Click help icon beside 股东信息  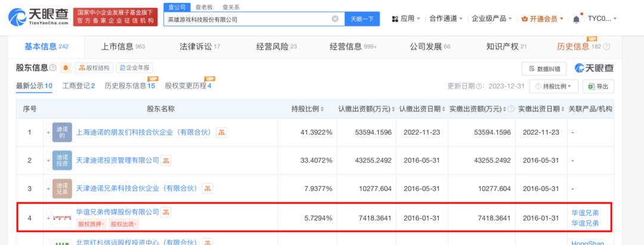53,68
